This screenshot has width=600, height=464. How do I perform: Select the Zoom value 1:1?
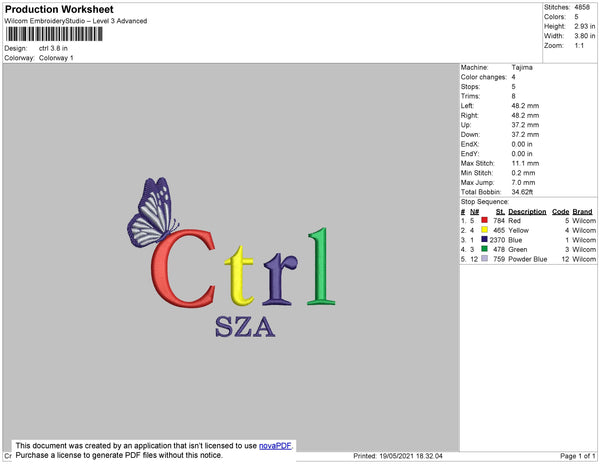[579, 46]
